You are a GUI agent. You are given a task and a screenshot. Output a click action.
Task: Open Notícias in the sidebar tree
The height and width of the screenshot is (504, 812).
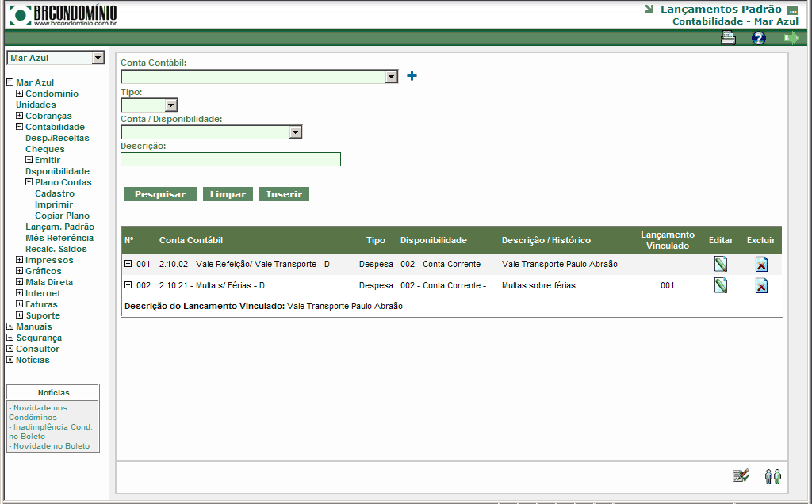33,360
